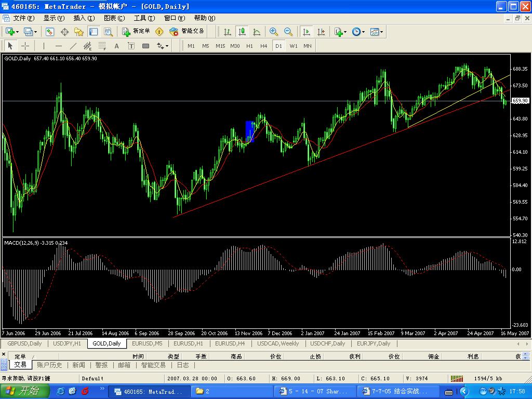Click the yellow diamond warning icon

(159, 32)
